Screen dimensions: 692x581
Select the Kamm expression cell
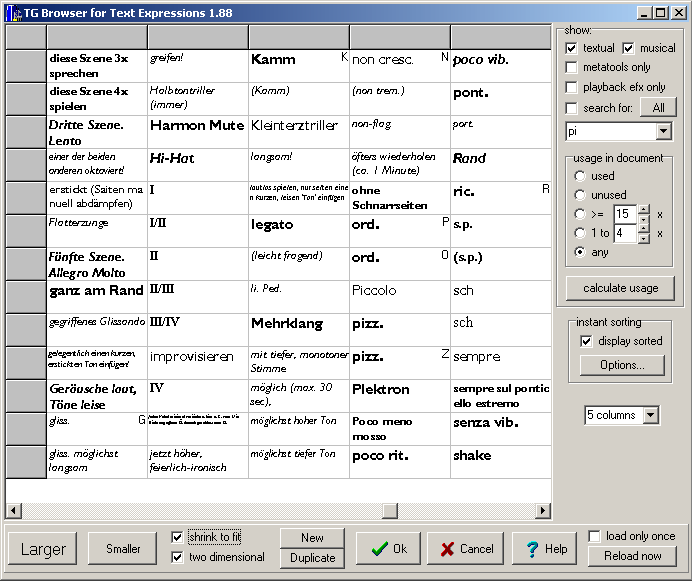coord(299,66)
